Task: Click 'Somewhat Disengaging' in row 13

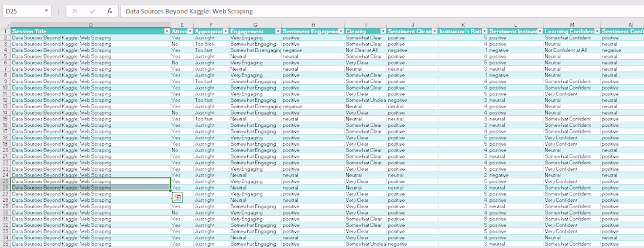Action: 255,106
